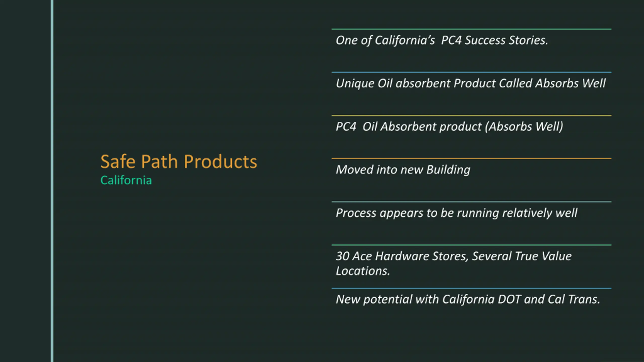Click the divider line above 'PC4 Oil Absorbent'

click(471, 116)
